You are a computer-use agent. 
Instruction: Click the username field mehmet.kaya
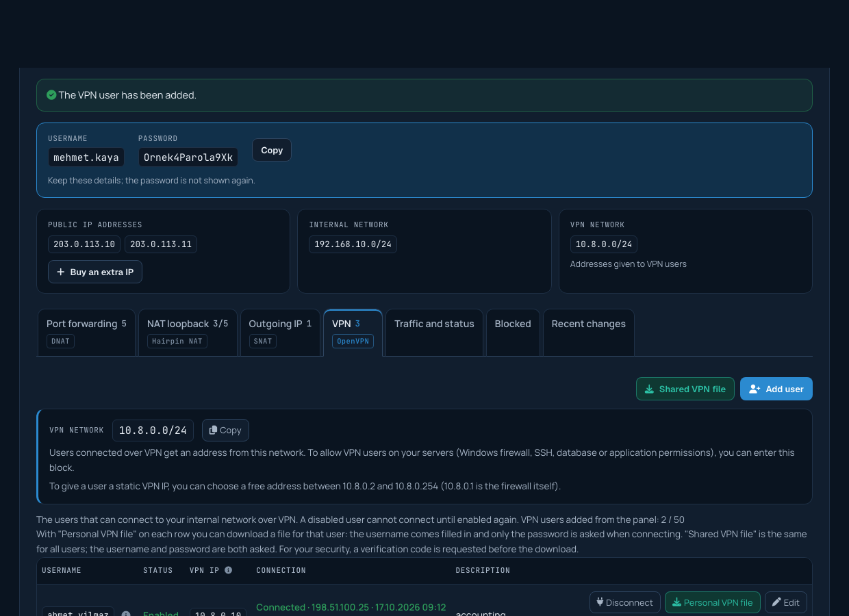(x=86, y=157)
